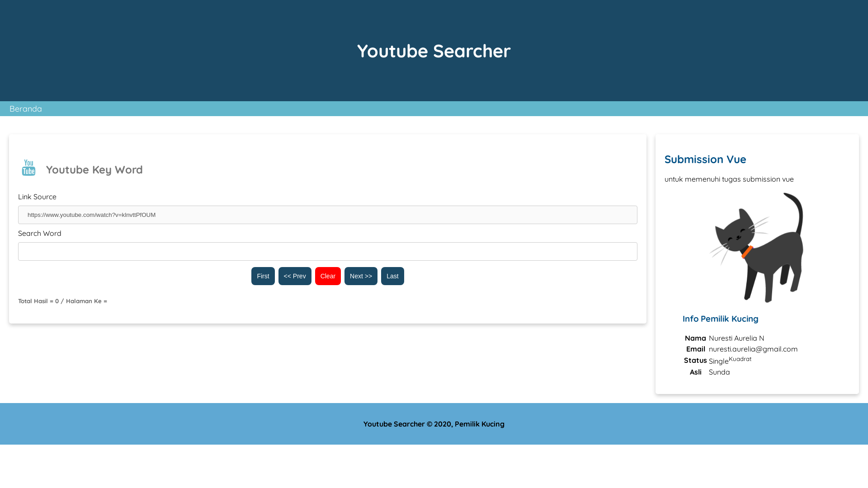The height and width of the screenshot is (488, 868).
Task: Click the black cat illustration
Action: click(757, 248)
